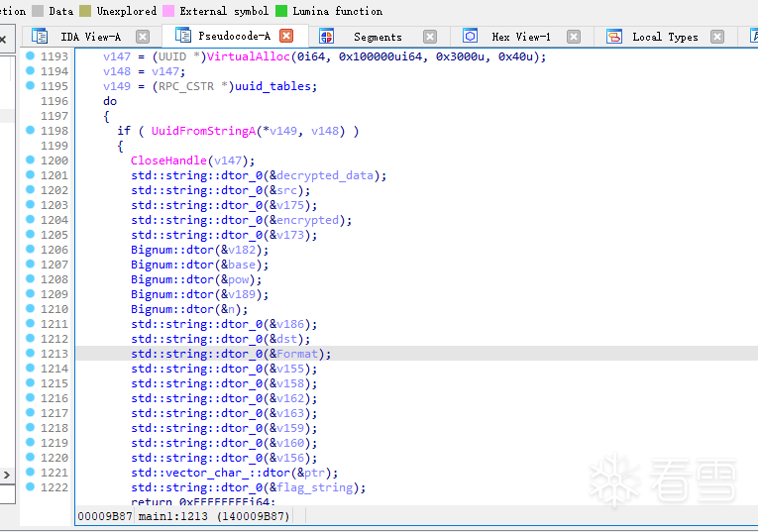
Task: Toggle breakpoint dot on line 1222
Action: click(30, 487)
